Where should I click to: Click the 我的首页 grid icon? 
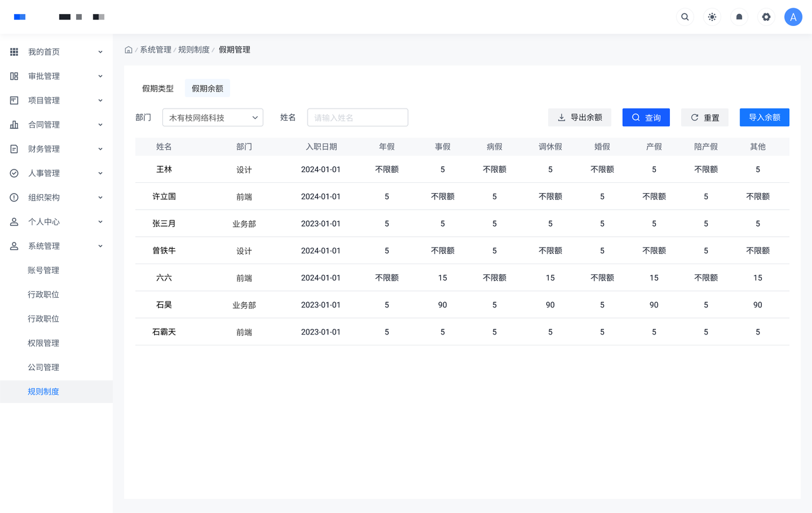pyautogui.click(x=14, y=52)
